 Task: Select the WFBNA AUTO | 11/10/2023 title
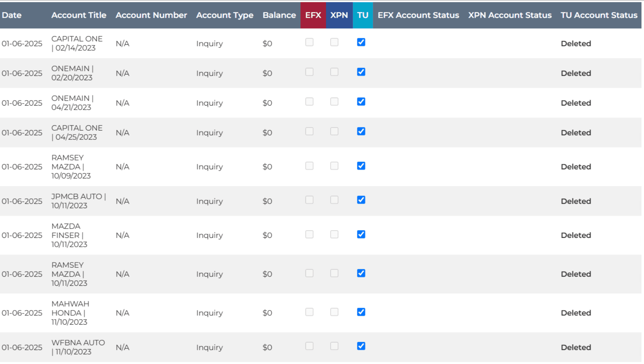click(78, 347)
